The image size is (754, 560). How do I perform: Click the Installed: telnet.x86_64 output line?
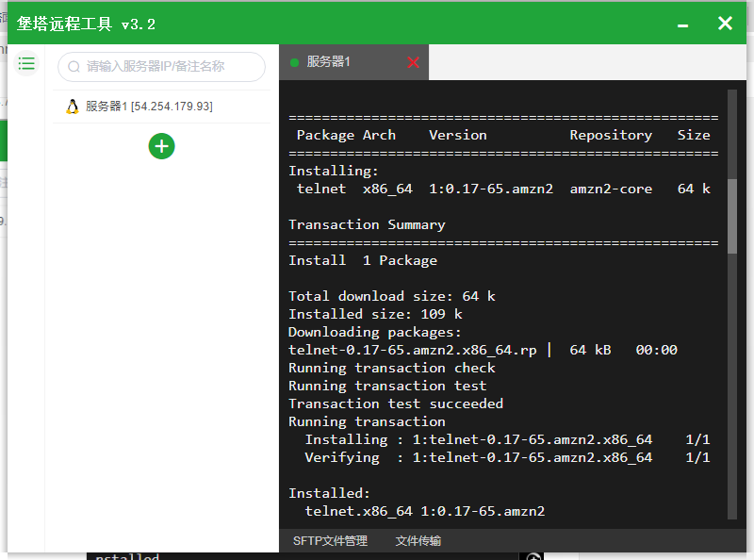[x=425, y=511]
